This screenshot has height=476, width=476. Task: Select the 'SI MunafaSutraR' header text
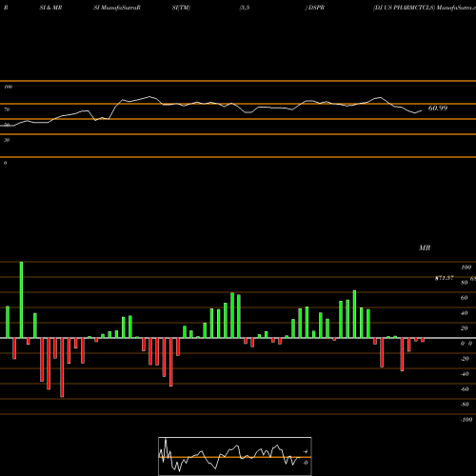pyautogui.click(x=117, y=8)
